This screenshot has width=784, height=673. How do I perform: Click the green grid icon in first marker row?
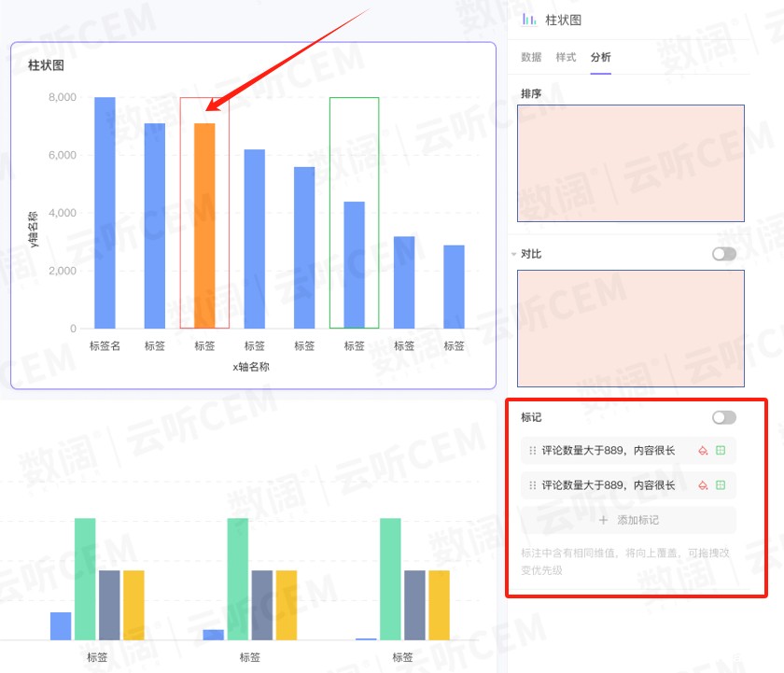point(721,451)
